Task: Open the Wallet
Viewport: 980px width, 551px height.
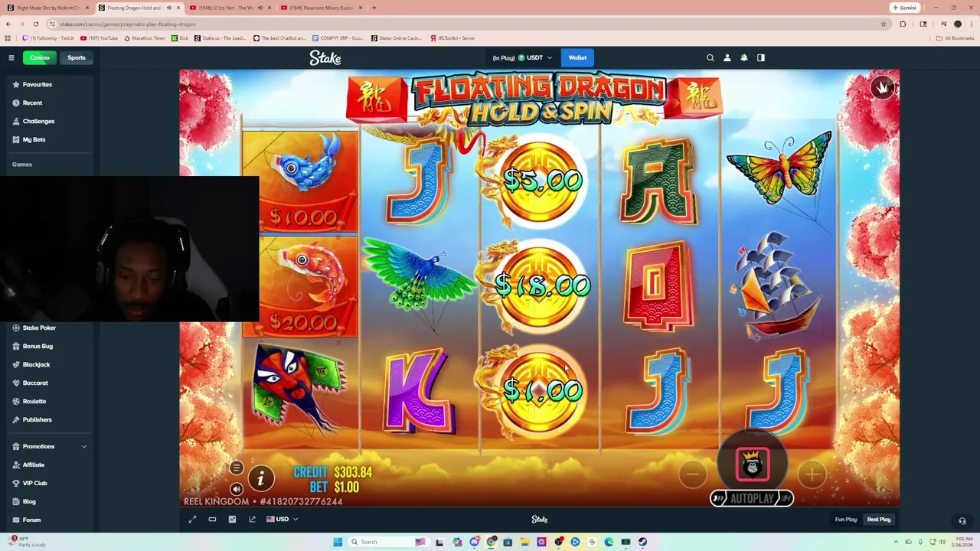Action: tap(577, 57)
